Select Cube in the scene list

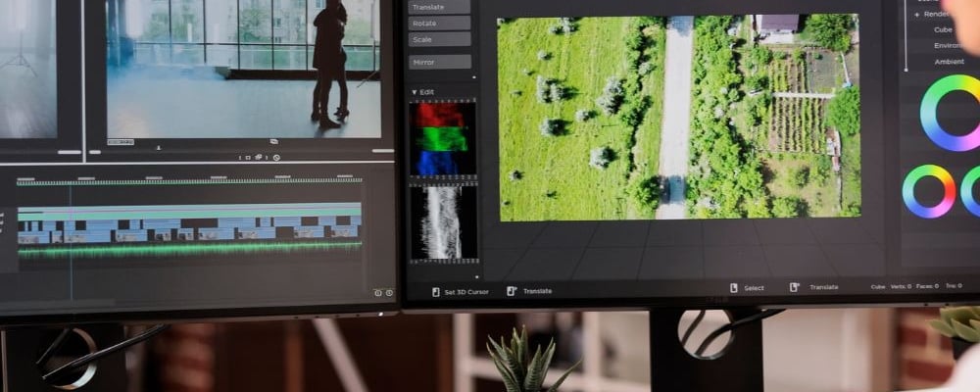(x=943, y=29)
